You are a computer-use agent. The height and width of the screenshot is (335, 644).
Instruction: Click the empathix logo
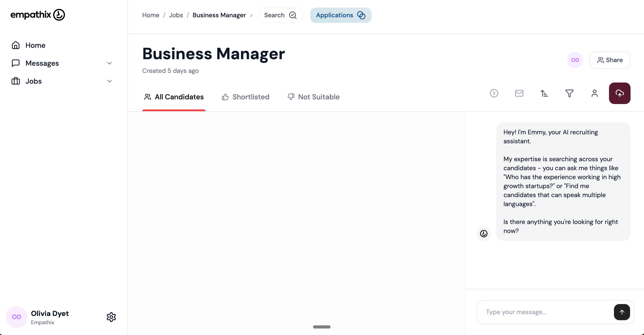(37, 15)
